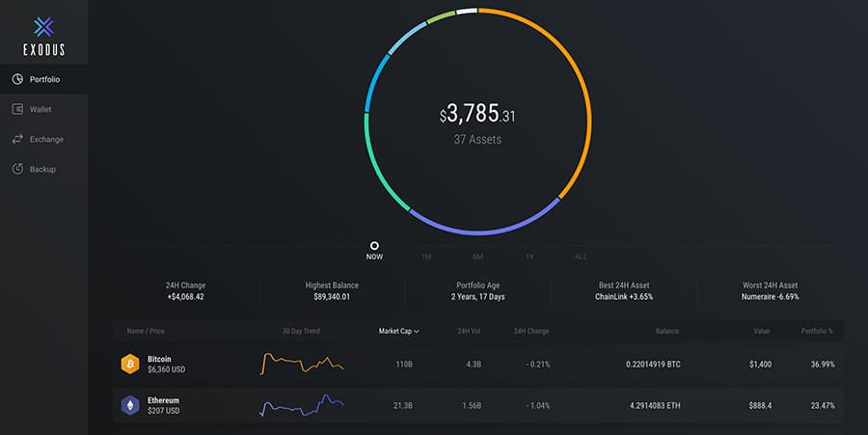Open the Backup section
The height and width of the screenshot is (435, 868).
43,169
